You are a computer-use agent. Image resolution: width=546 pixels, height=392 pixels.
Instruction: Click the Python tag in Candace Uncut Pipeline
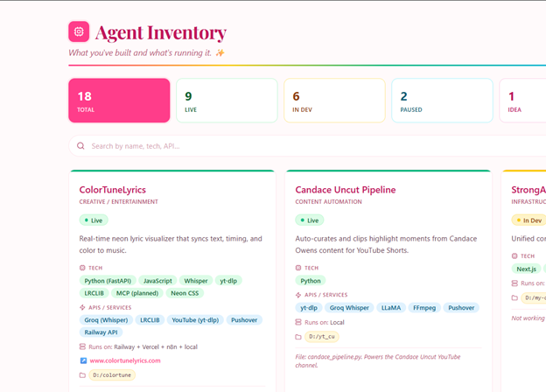coord(311,281)
